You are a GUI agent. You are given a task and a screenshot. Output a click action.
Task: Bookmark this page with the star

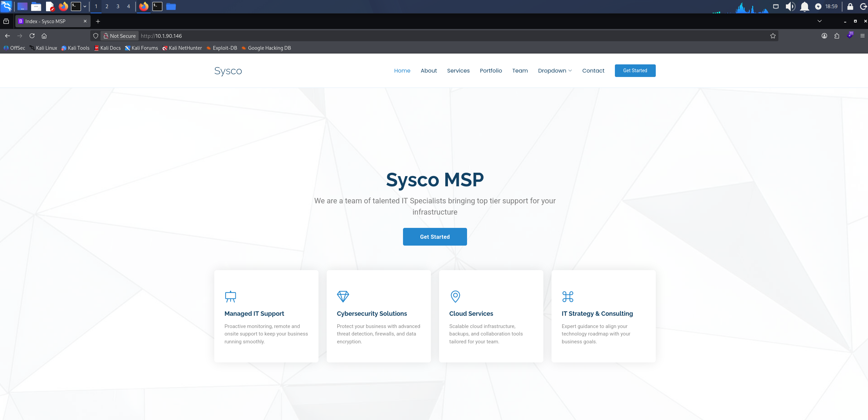(773, 36)
